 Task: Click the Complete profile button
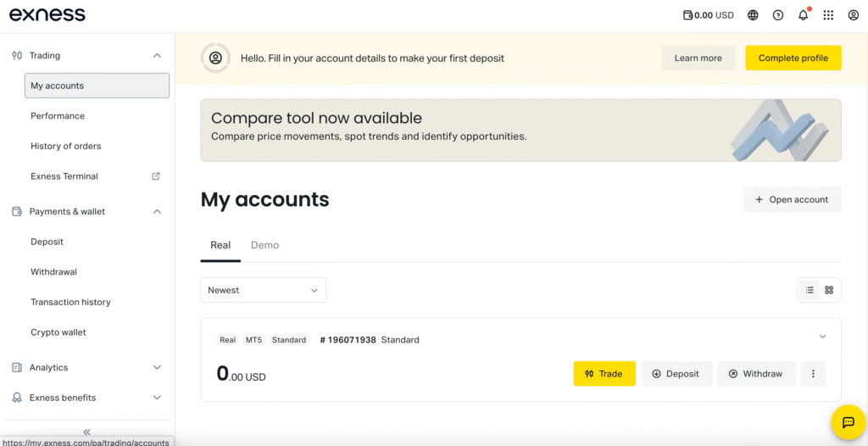(793, 58)
